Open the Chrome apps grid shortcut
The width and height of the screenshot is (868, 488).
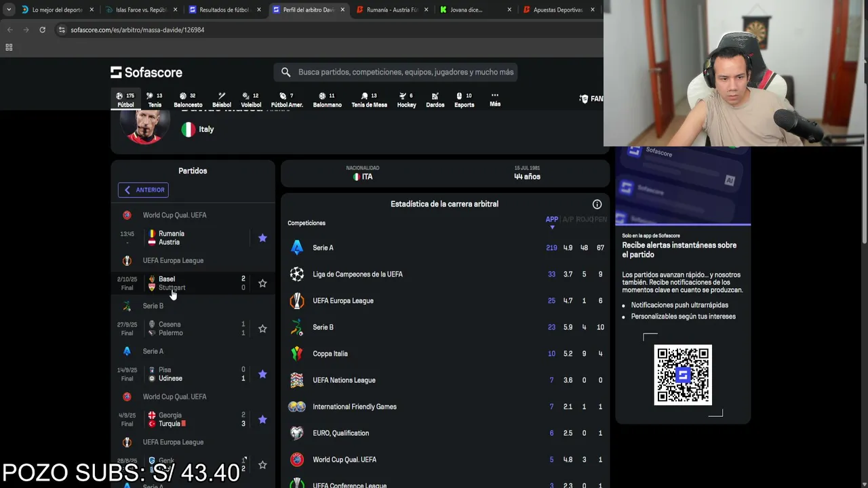point(9,47)
